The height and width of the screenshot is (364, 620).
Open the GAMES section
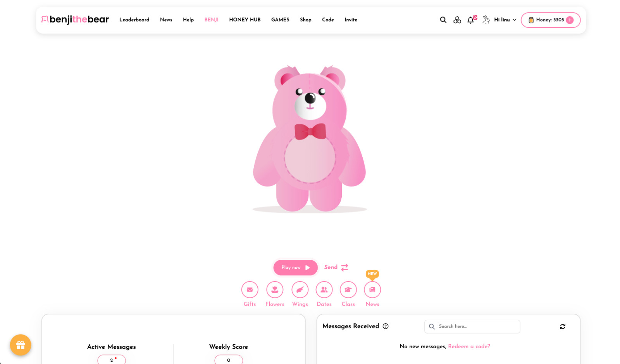(x=280, y=20)
